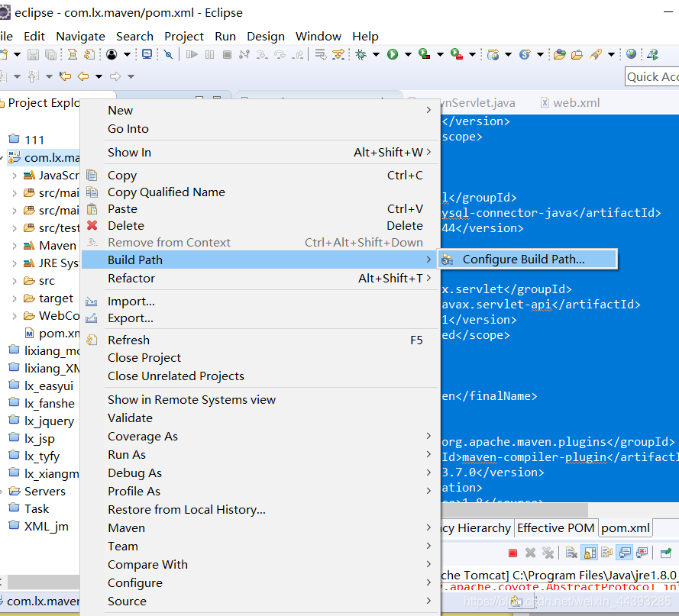The image size is (679, 616).
Task: Click the Run External Tools icon
Action: (457, 54)
